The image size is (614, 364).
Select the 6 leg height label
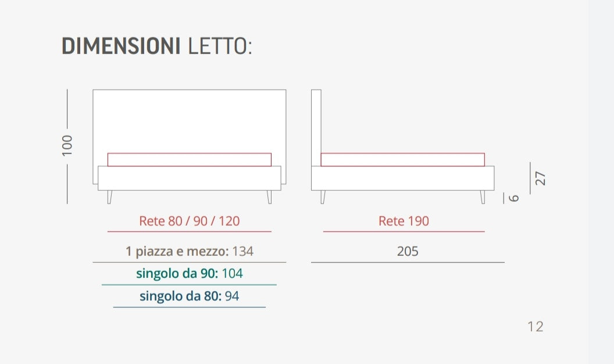pyautogui.click(x=513, y=198)
